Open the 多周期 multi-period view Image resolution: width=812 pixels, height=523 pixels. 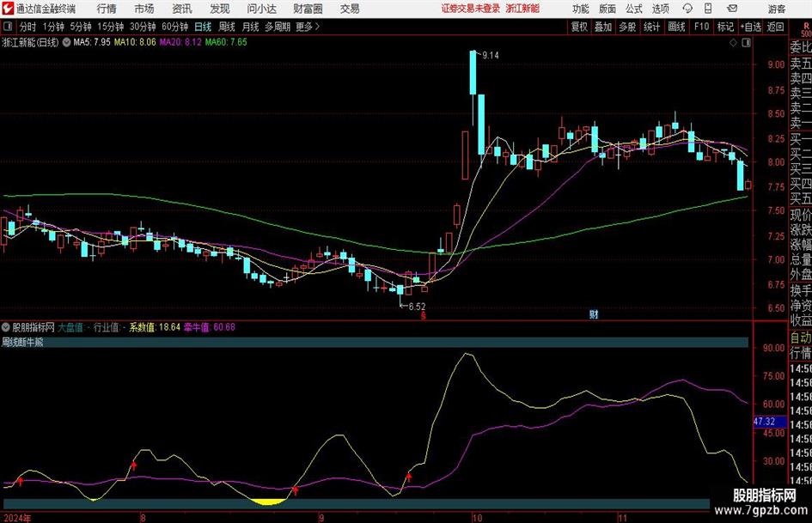(x=278, y=27)
